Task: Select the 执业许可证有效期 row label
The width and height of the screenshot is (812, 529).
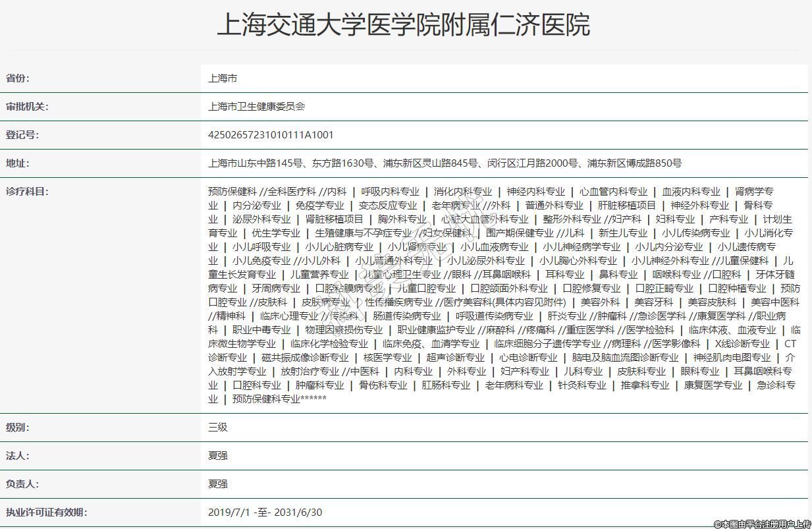Action: (x=46, y=513)
